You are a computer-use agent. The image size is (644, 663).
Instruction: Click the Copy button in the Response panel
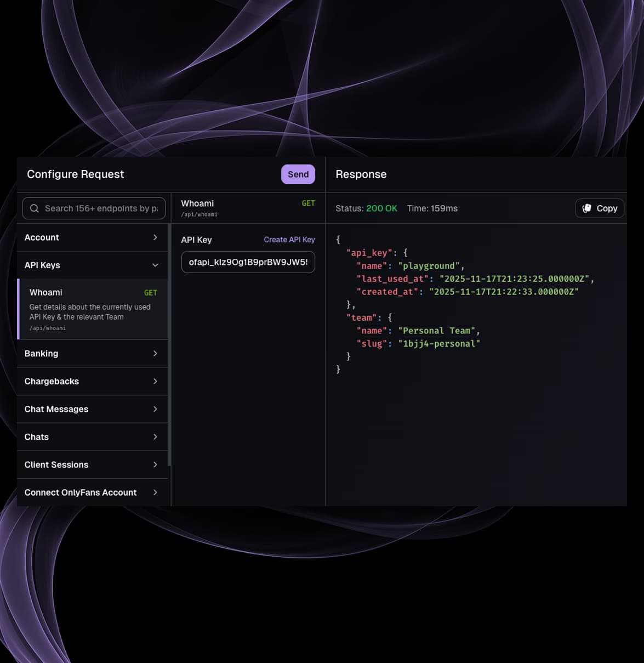point(600,208)
